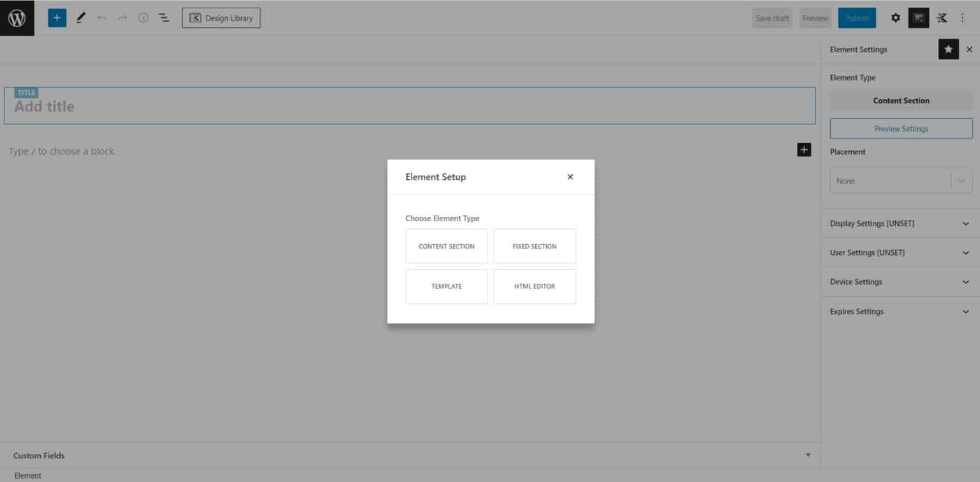Screen dimensions: 980x482
Task: Open the Design Library
Action: pos(221,18)
